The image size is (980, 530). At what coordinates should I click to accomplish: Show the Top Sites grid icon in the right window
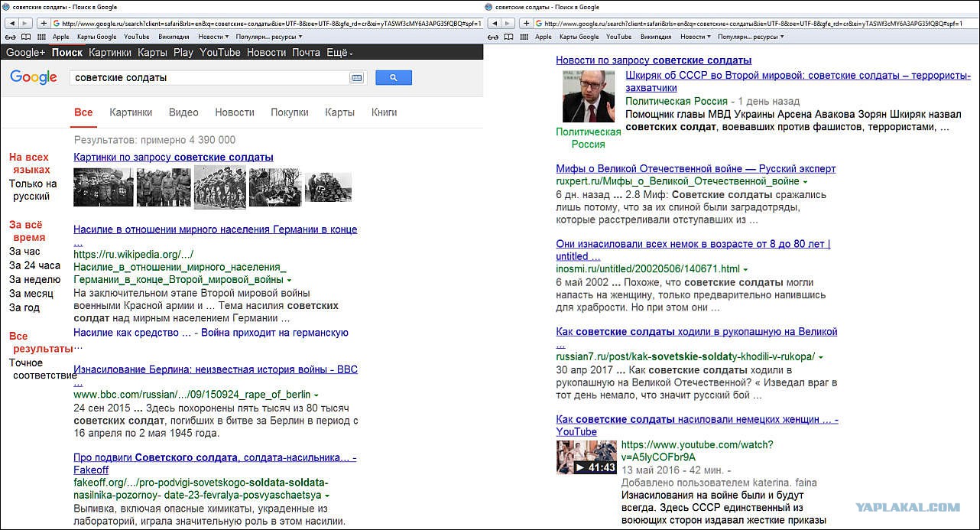pos(524,37)
